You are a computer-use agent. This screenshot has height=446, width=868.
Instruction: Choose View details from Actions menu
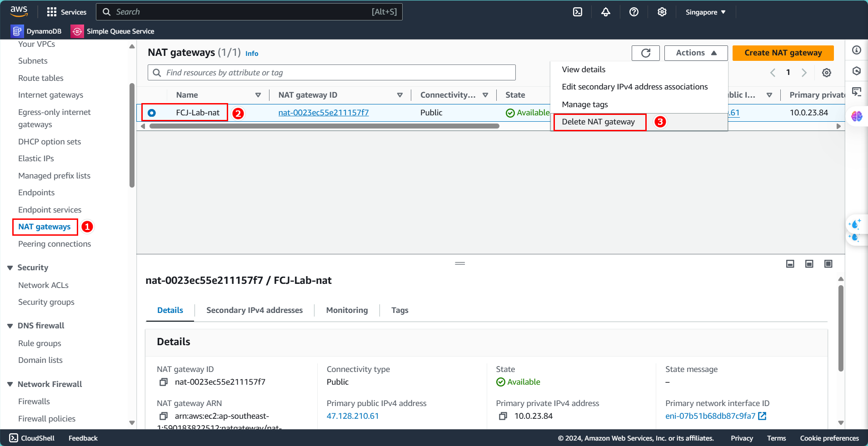click(x=639, y=69)
